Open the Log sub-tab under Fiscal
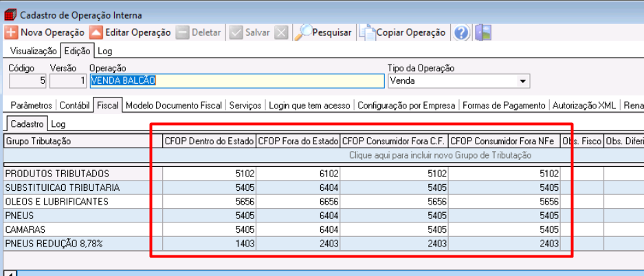 58,124
